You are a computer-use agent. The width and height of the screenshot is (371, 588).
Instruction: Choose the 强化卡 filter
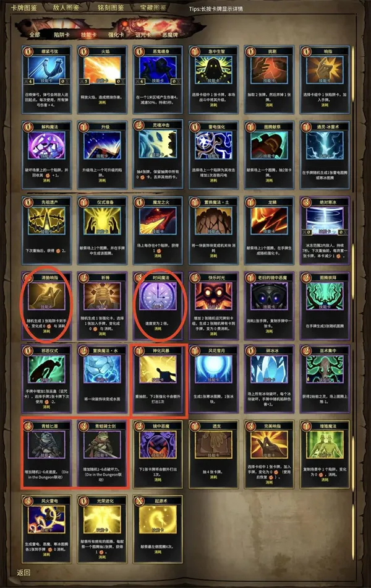tap(116, 35)
